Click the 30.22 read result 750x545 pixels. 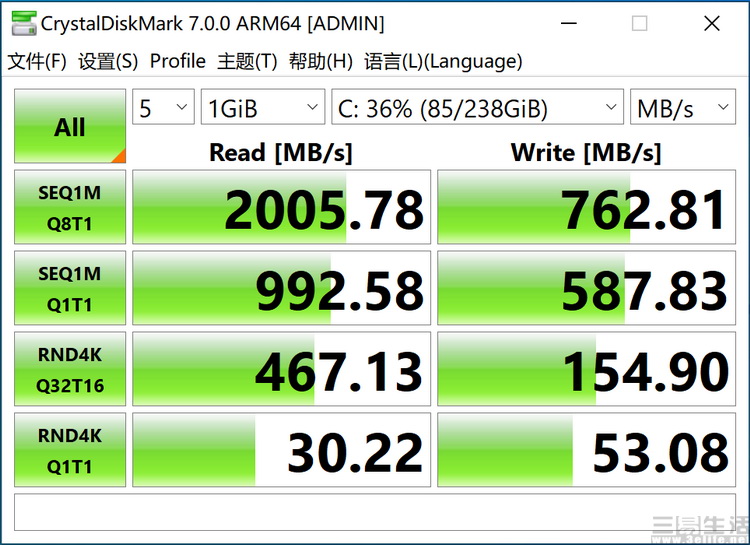pyautogui.click(x=281, y=450)
